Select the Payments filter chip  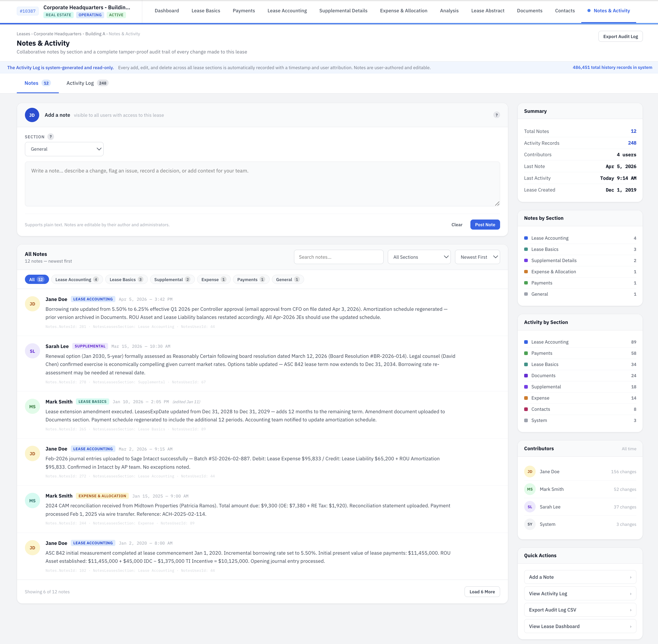(x=251, y=279)
